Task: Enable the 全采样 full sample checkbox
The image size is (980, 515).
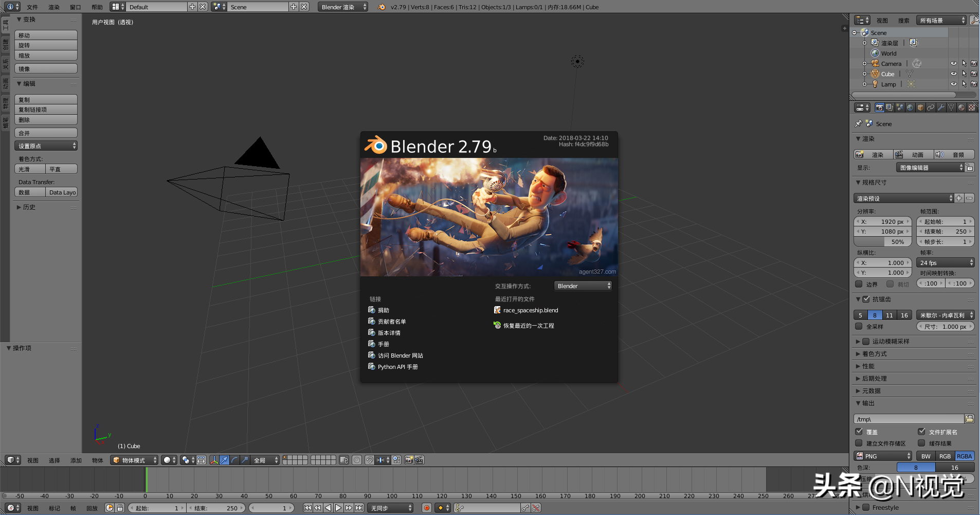Action: pos(859,326)
